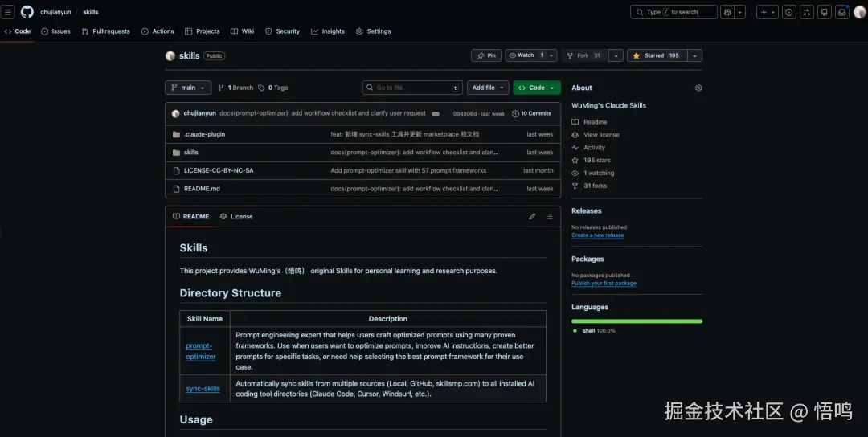Switch to the Code tab
868x437 pixels.
tap(18, 31)
